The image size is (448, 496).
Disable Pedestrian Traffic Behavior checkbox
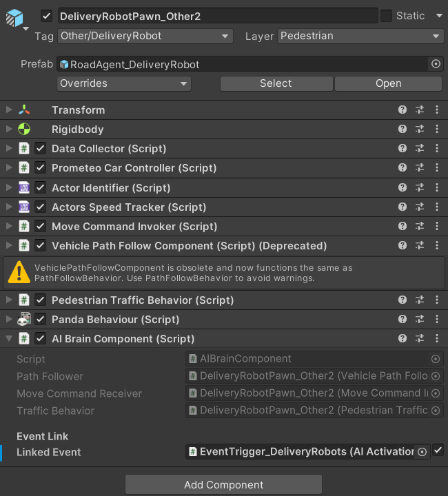click(x=40, y=300)
